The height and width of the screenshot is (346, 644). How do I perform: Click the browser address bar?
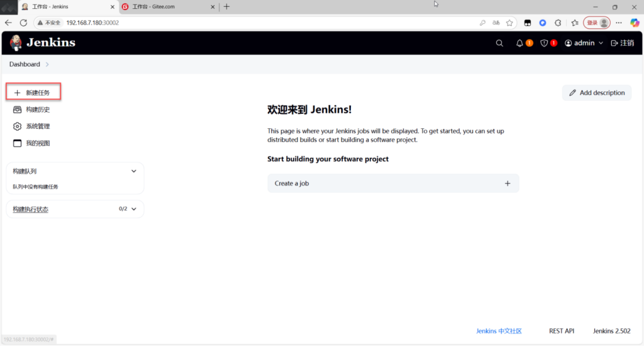[x=252, y=23]
